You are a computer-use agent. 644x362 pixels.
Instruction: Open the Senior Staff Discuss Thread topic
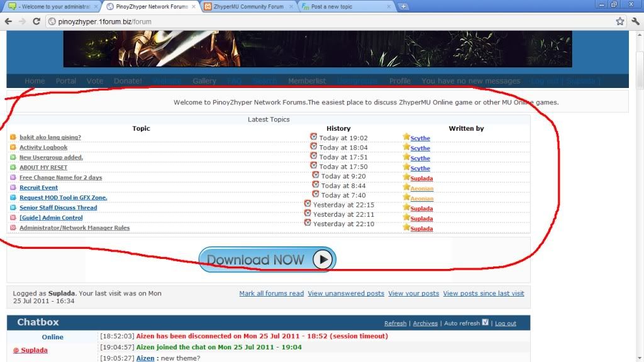point(58,207)
